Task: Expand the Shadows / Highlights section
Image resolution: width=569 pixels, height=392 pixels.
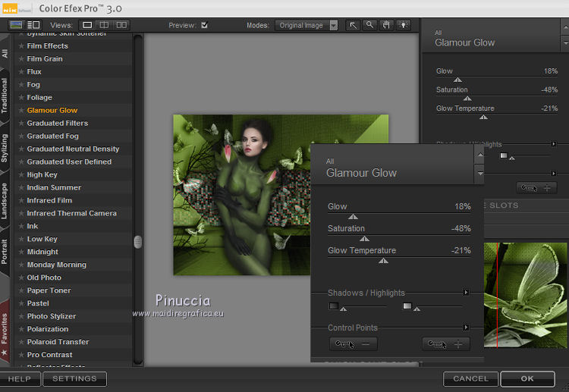Action: point(466,292)
